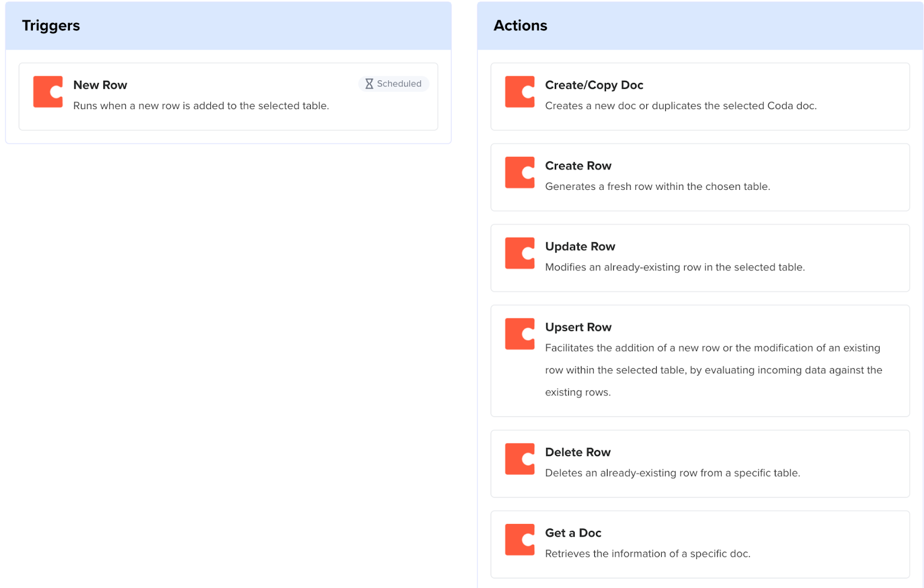This screenshot has height=588, width=924.
Task: Click the Triggers section header
Action: (51, 25)
